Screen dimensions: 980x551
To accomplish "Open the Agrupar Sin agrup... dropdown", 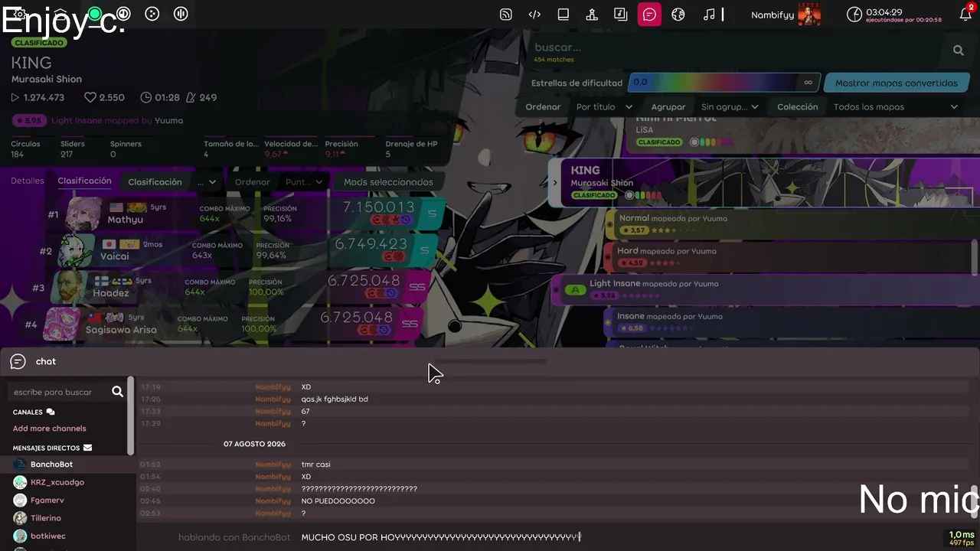I will 730,107.
